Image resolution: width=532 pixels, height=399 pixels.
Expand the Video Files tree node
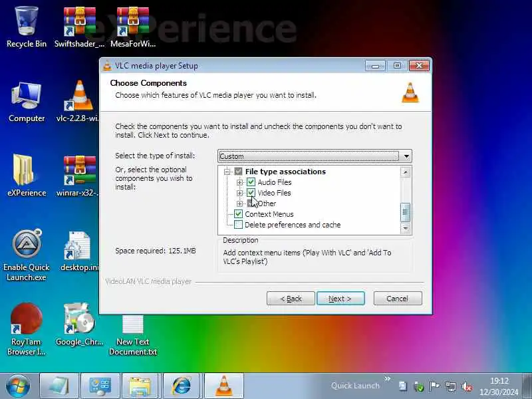point(239,193)
